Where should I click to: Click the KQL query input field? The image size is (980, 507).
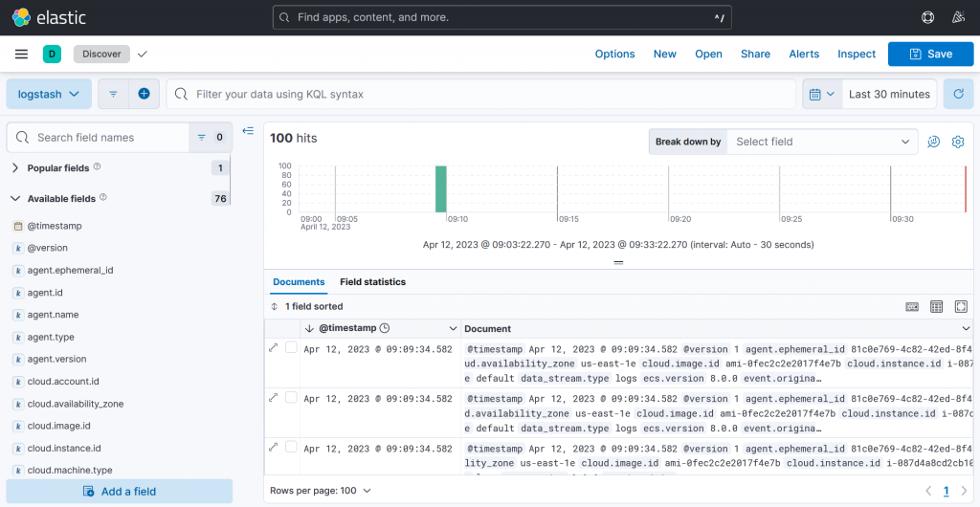[x=480, y=95]
